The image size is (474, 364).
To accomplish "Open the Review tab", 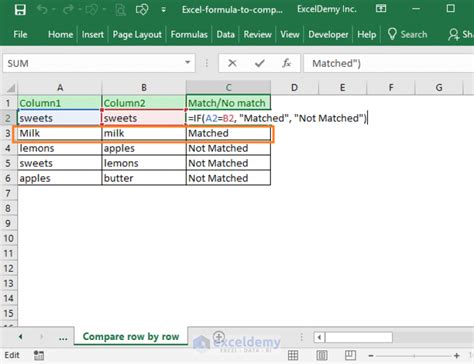I will click(257, 34).
